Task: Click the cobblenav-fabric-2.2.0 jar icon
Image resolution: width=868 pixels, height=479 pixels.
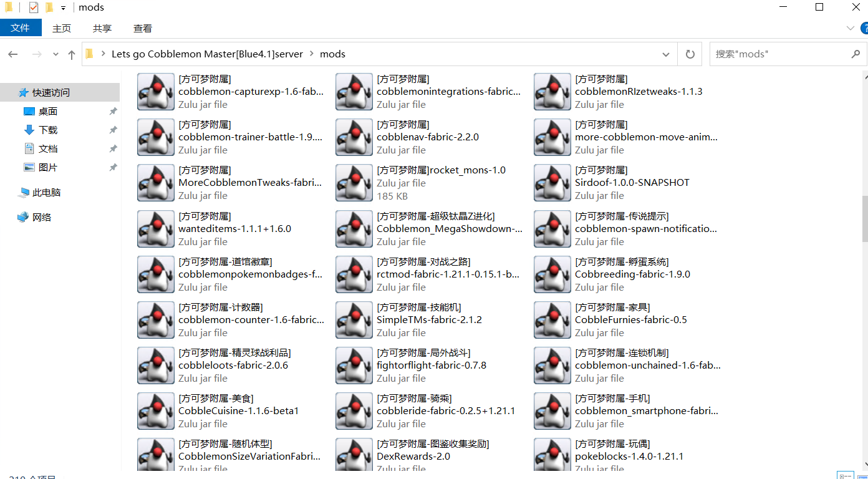Action: point(354,137)
